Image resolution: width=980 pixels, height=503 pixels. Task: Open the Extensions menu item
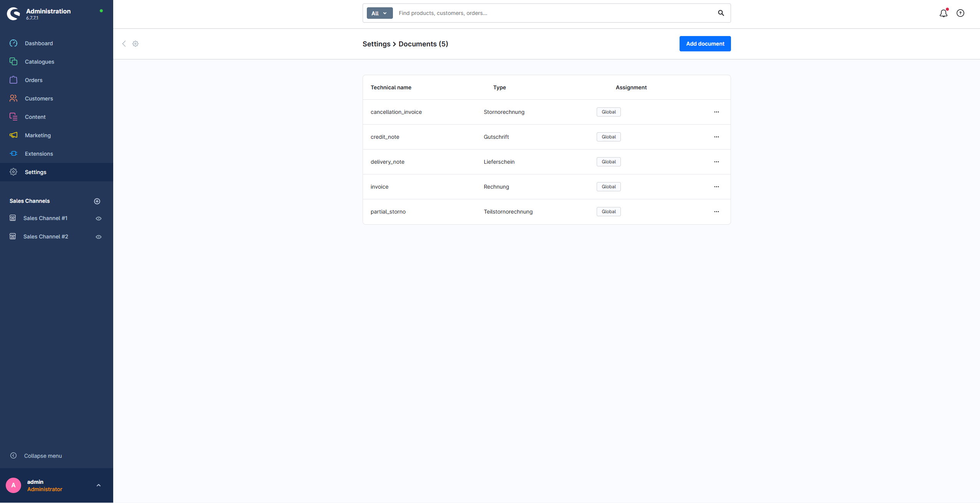[x=39, y=154]
